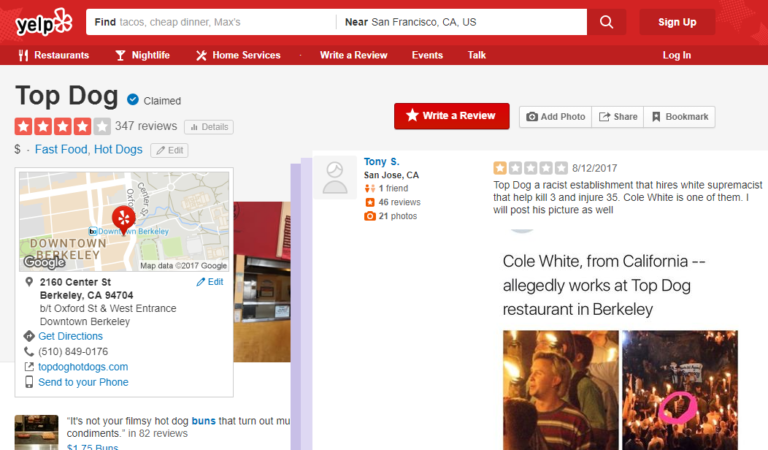
Task: Click the 2160 Center St address text
Action: [x=75, y=282]
